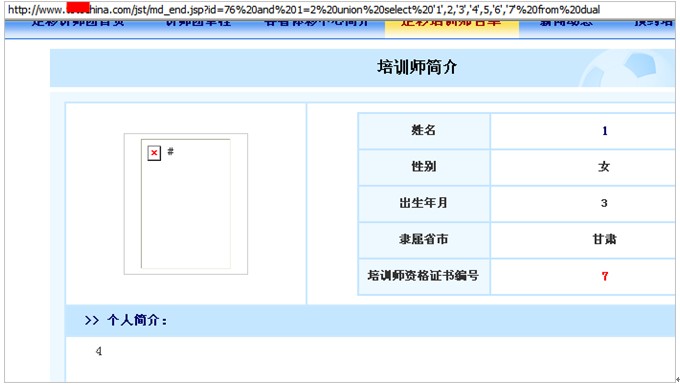Click the birth date value '3'
Image resolution: width=680 pixels, height=387 pixels.
click(604, 203)
